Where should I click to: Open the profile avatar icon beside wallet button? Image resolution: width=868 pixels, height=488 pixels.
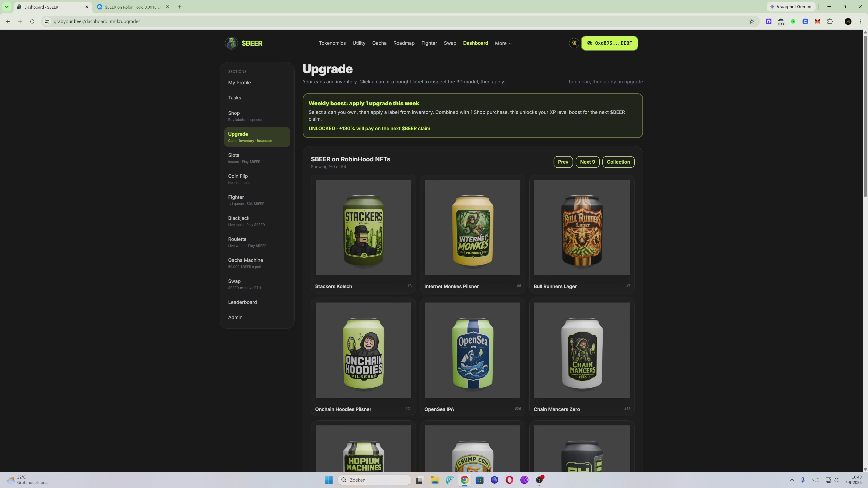[x=574, y=43]
